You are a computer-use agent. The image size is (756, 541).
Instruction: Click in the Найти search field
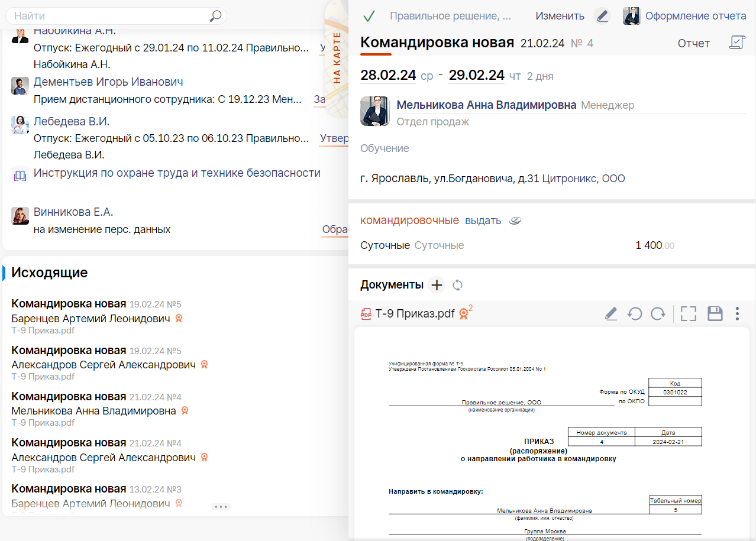pos(109,16)
